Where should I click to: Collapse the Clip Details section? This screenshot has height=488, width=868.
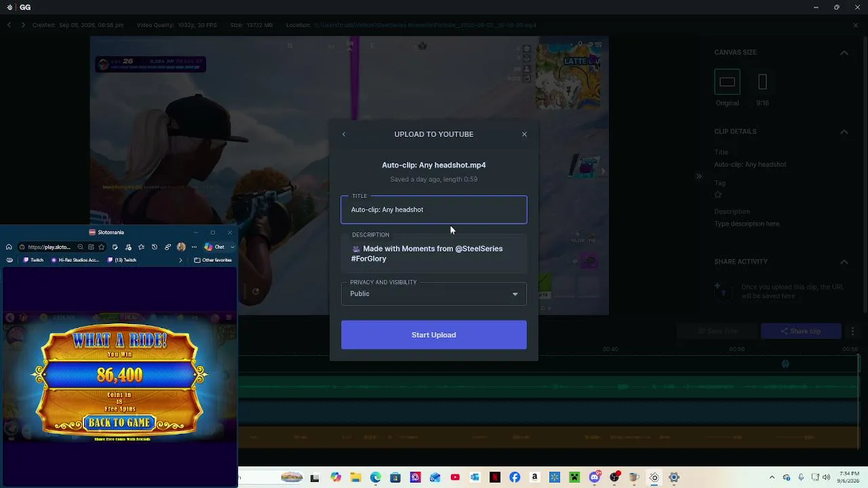(x=844, y=131)
